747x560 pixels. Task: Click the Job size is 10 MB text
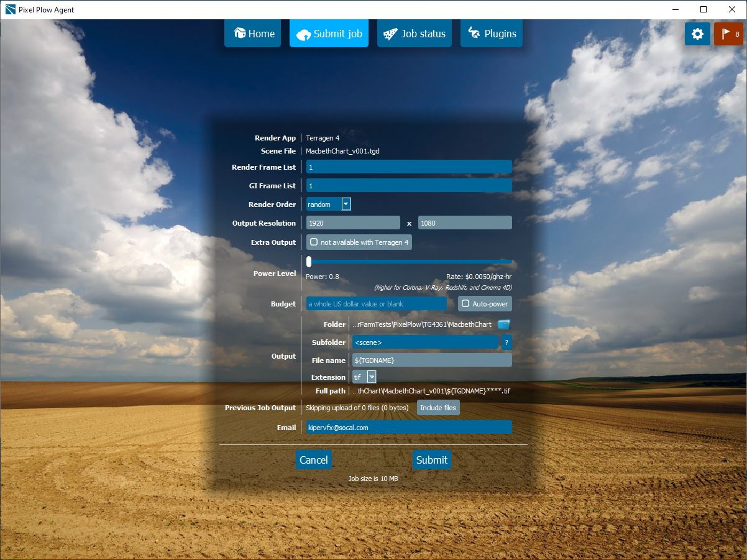pos(373,479)
